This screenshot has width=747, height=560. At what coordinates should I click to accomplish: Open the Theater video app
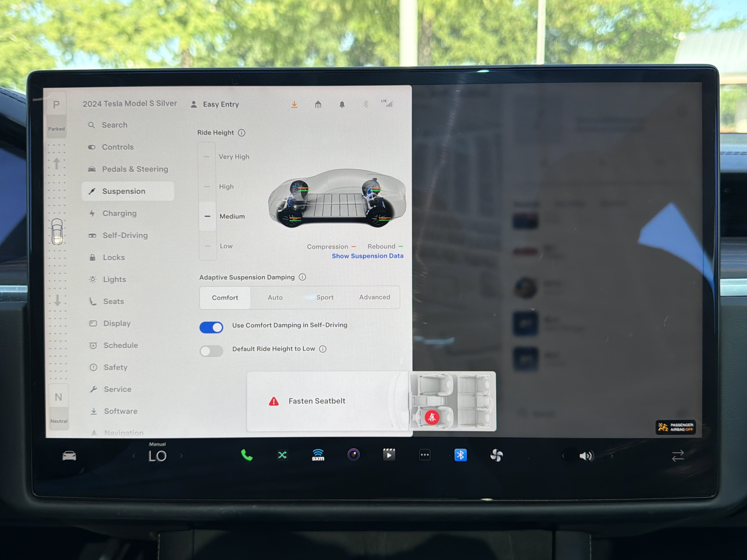click(389, 455)
